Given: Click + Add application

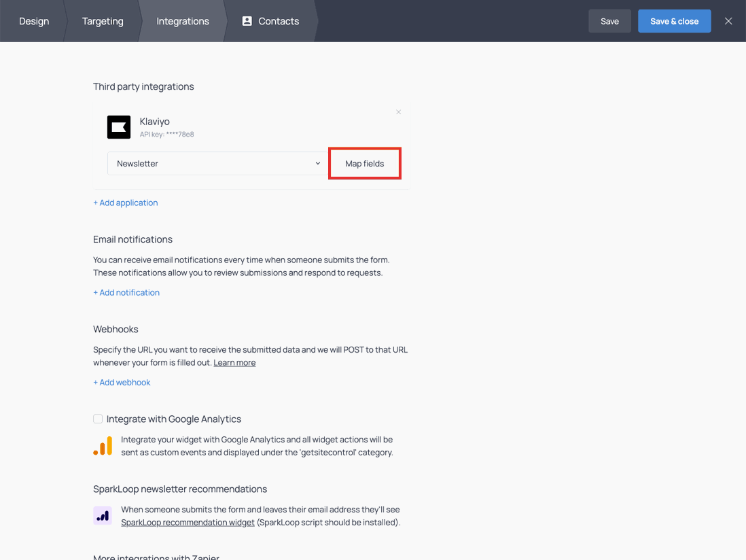Looking at the screenshot, I should [x=125, y=203].
